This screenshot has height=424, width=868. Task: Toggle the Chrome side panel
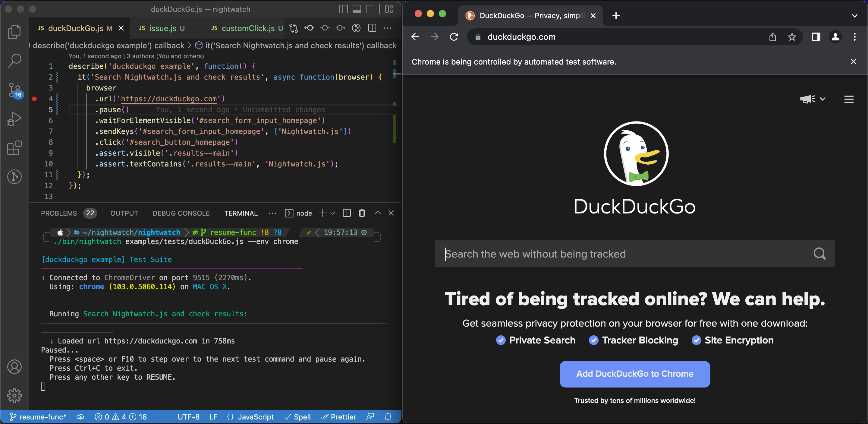click(816, 37)
